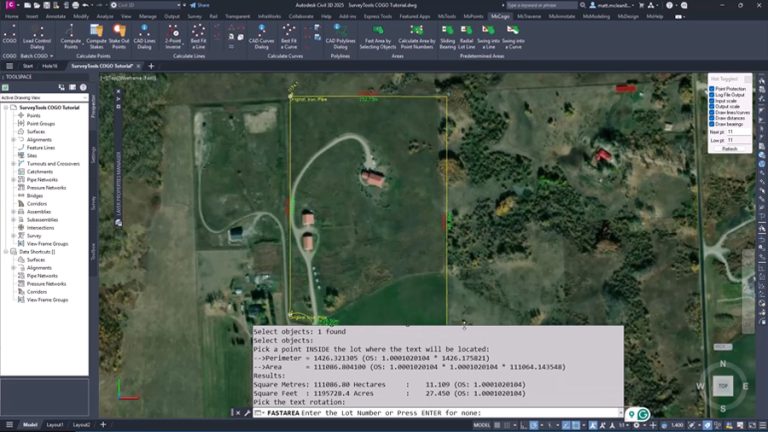Toggle the Log File Output checkbox
Screen dimensions: 768x432
pos(712,95)
